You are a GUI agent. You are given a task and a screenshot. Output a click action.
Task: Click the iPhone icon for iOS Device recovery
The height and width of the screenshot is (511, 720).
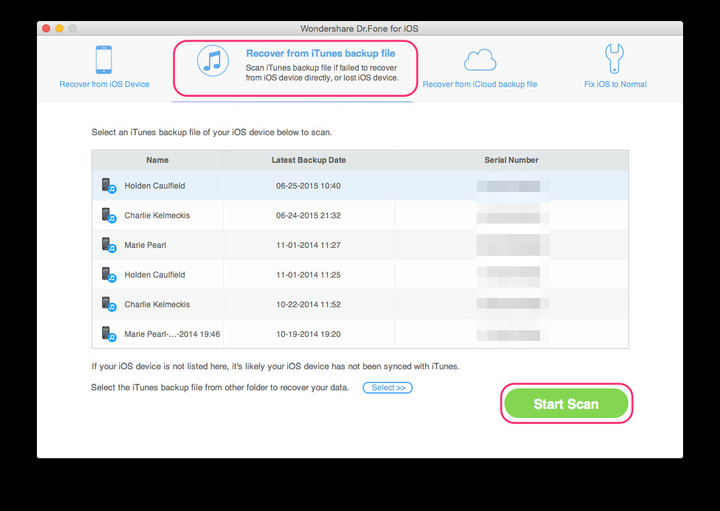104,60
